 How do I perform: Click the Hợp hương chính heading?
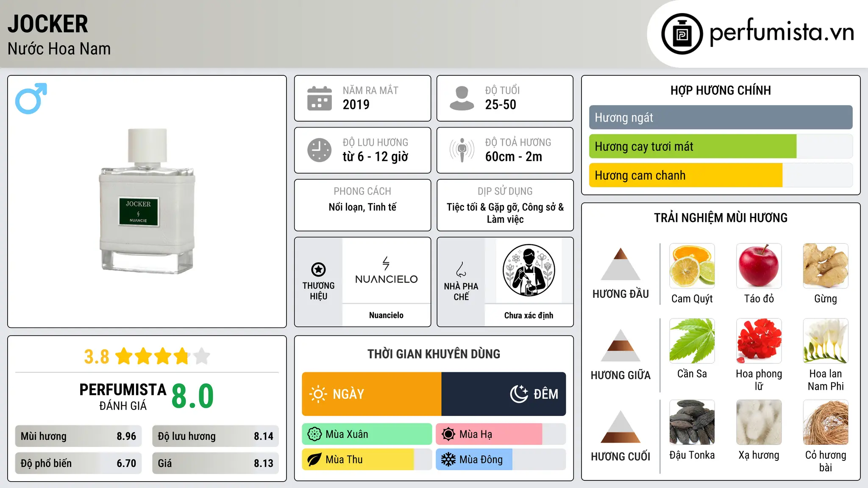coord(721,90)
